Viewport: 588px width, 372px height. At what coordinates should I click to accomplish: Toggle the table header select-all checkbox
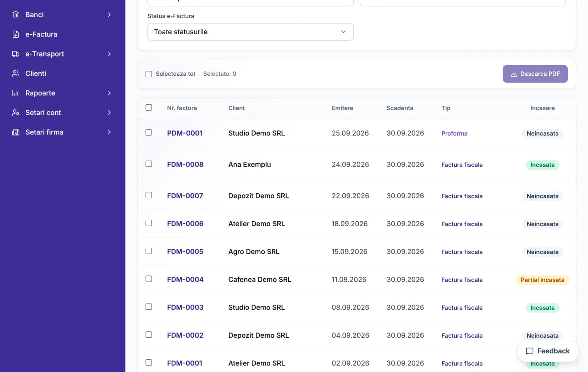[149, 107]
